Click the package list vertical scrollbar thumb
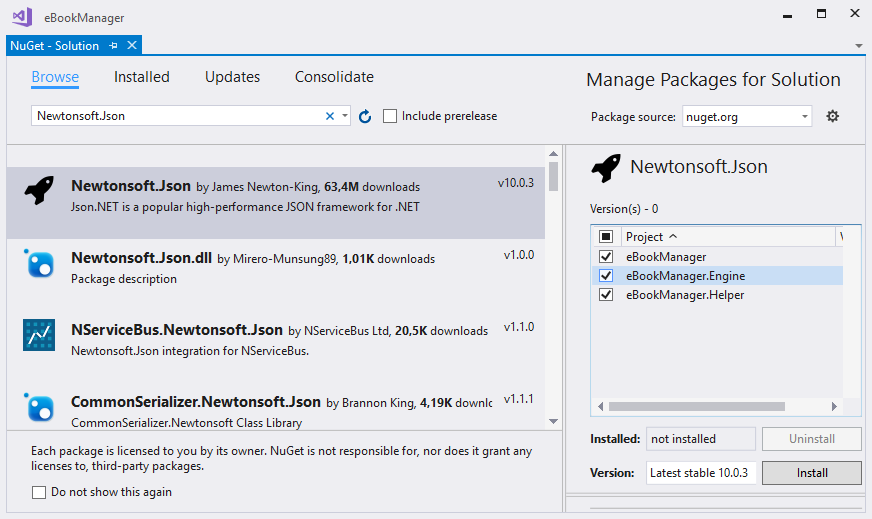The width and height of the screenshot is (872, 519). [x=553, y=176]
